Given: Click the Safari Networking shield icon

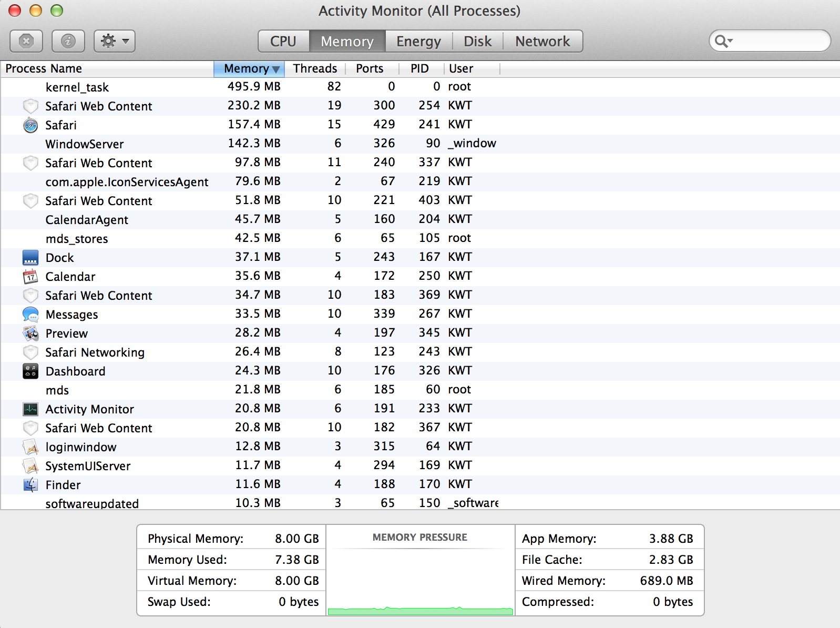Looking at the screenshot, I should pyautogui.click(x=30, y=352).
